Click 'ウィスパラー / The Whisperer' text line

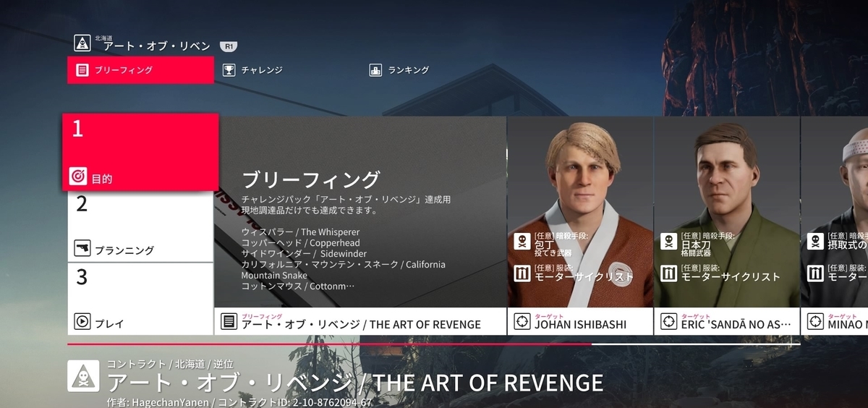[x=300, y=231]
